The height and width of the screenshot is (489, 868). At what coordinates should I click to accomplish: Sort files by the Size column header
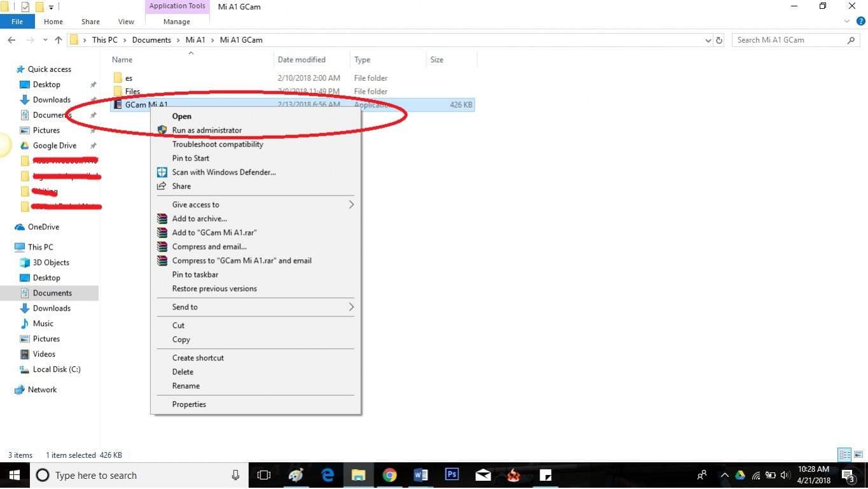pos(452,59)
